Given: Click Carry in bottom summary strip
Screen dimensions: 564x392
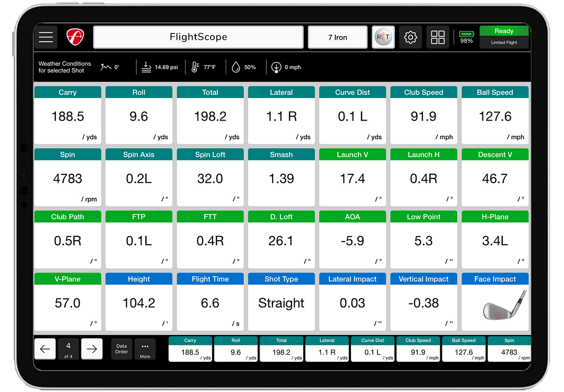Looking at the screenshot, I should click(190, 349).
